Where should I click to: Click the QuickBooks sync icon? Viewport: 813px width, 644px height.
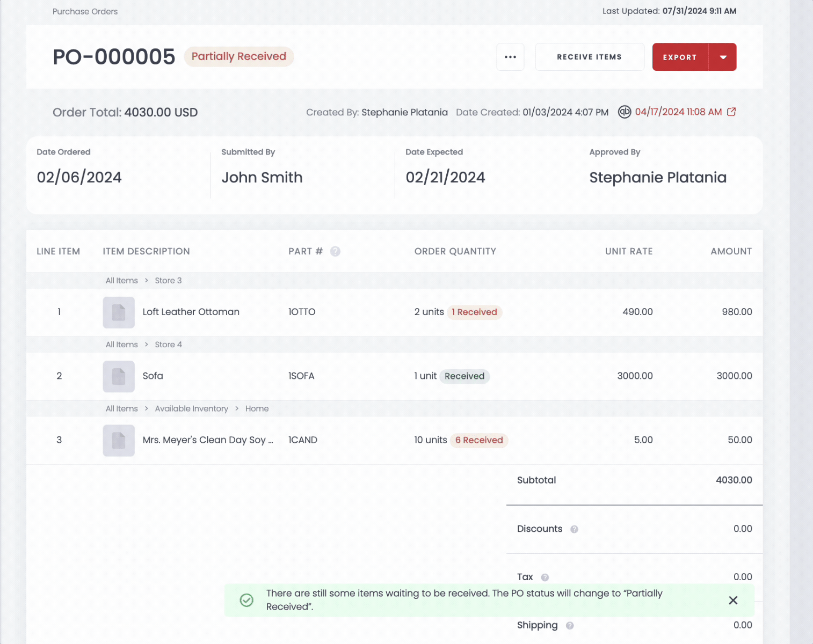pos(624,112)
